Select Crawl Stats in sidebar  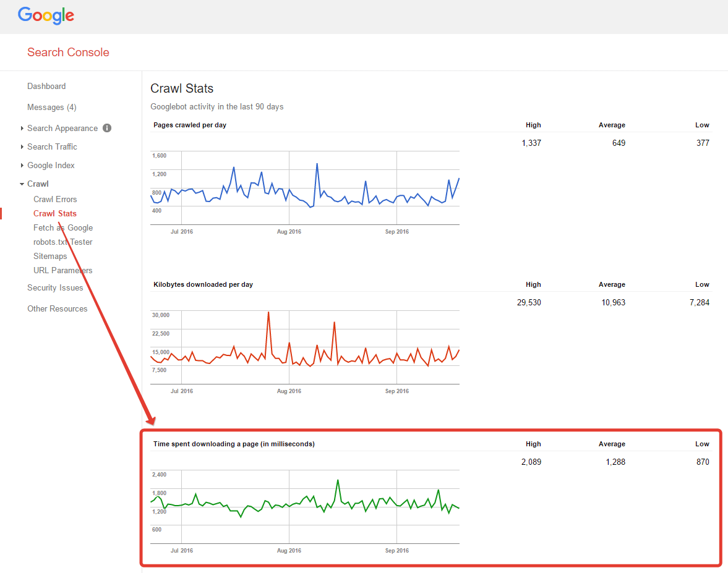point(55,213)
